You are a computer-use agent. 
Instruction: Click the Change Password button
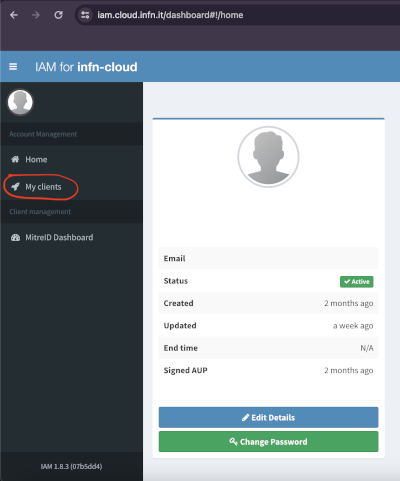268,442
